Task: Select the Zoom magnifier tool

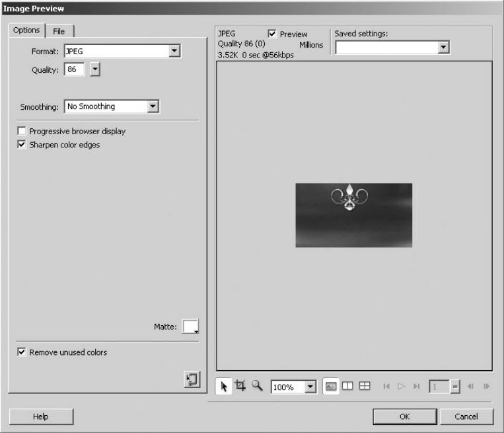Action: [x=257, y=385]
